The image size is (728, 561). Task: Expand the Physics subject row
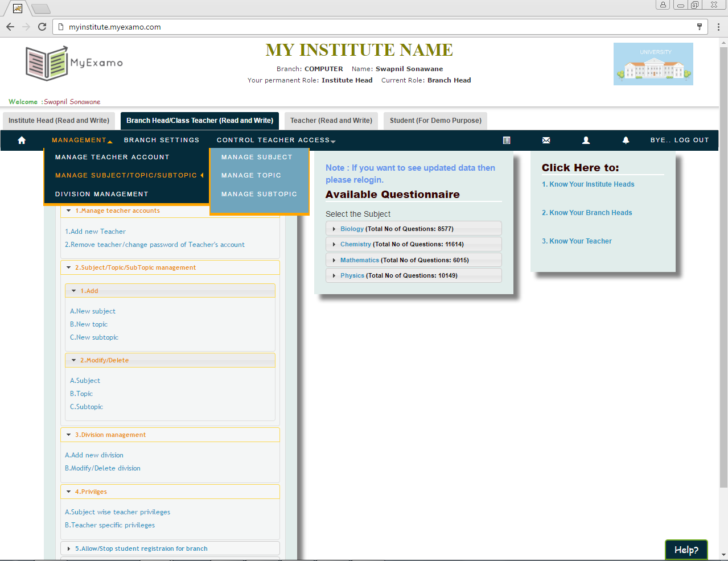[414, 275]
